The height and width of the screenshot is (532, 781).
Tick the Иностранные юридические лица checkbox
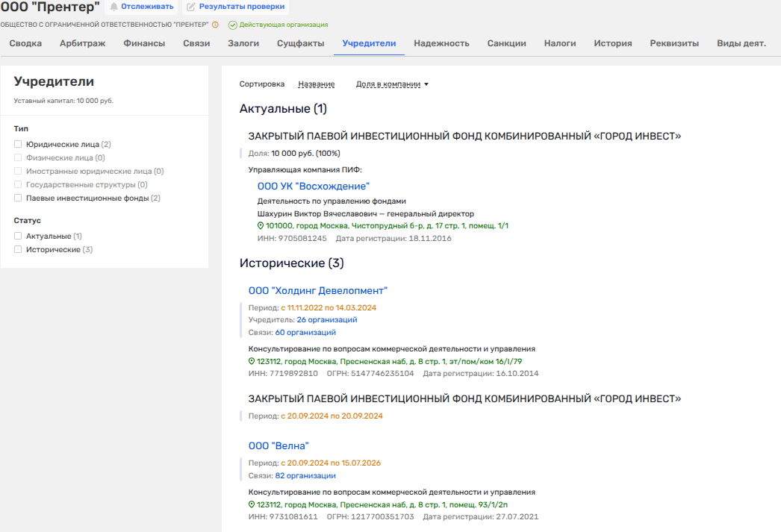pos(18,171)
